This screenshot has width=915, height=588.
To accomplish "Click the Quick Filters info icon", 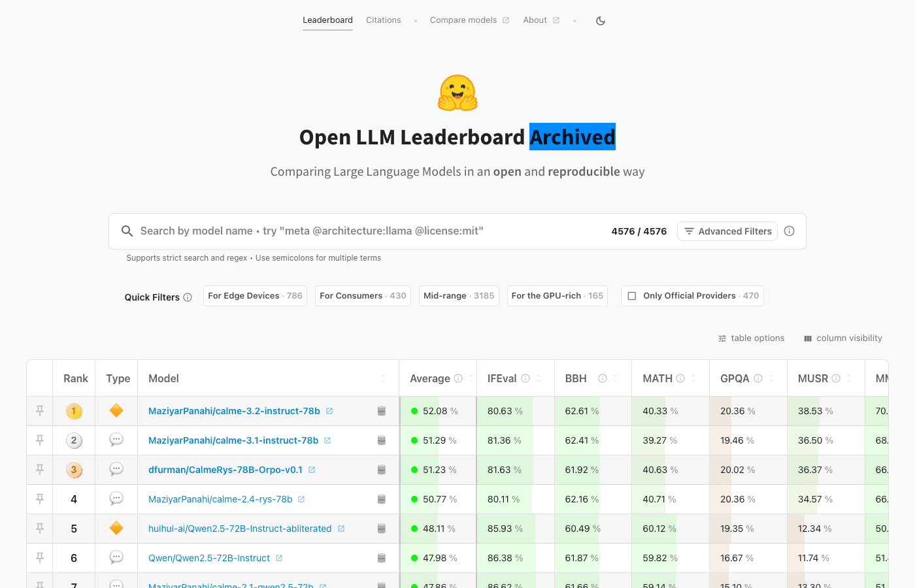I will tap(188, 297).
